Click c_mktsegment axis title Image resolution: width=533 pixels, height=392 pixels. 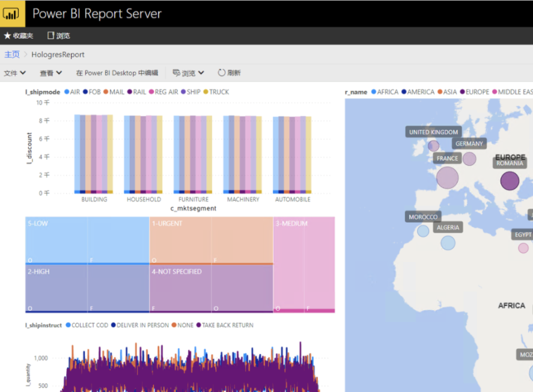pyautogui.click(x=193, y=208)
